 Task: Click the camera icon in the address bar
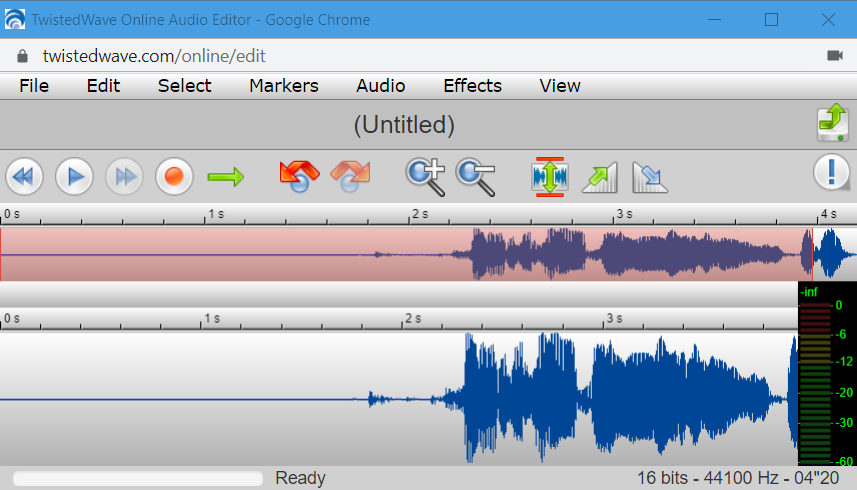[835, 56]
